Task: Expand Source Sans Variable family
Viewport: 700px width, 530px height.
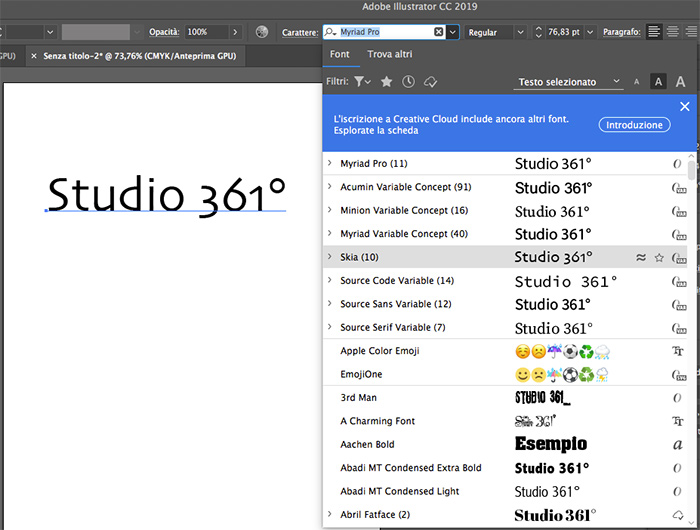Action: 329,303
